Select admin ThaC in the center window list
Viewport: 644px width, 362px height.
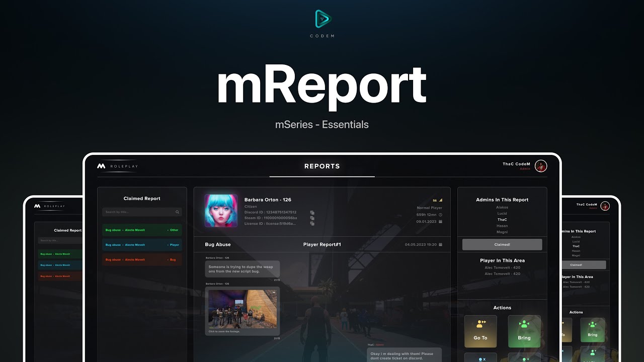point(502,220)
